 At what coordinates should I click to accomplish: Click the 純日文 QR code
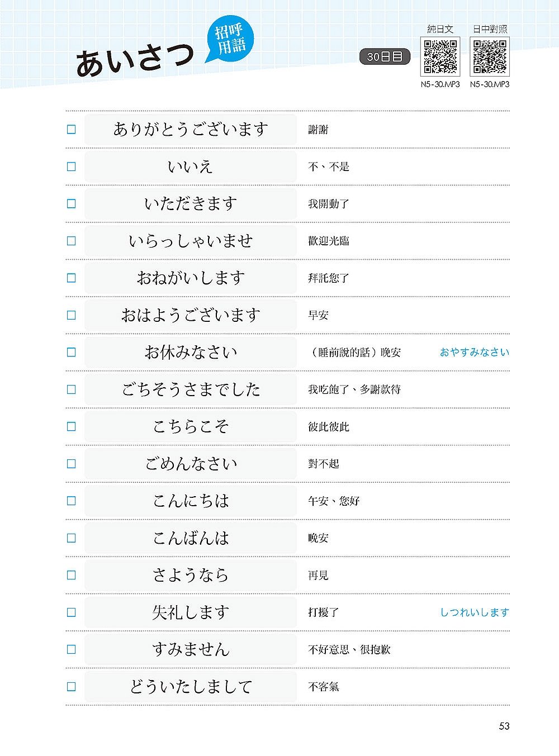coord(440,57)
